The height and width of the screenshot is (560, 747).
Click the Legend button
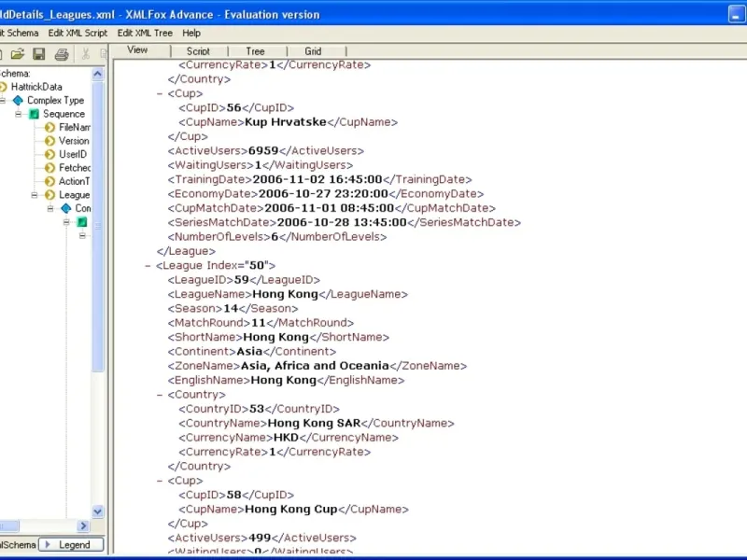point(71,544)
